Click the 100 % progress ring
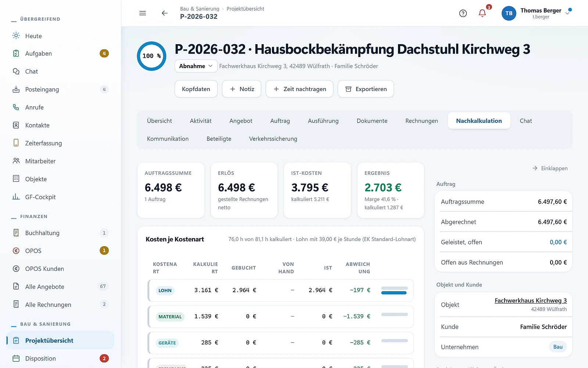The image size is (588, 368). pos(152,56)
